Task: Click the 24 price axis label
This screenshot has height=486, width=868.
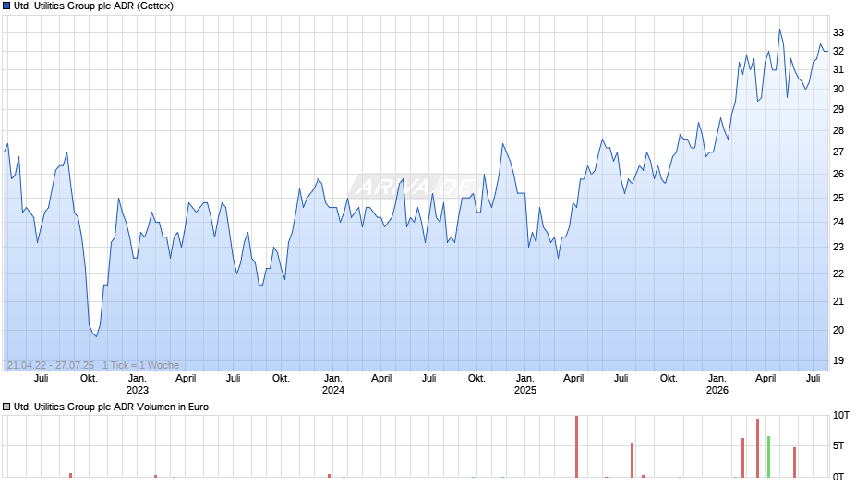Action: click(x=838, y=223)
